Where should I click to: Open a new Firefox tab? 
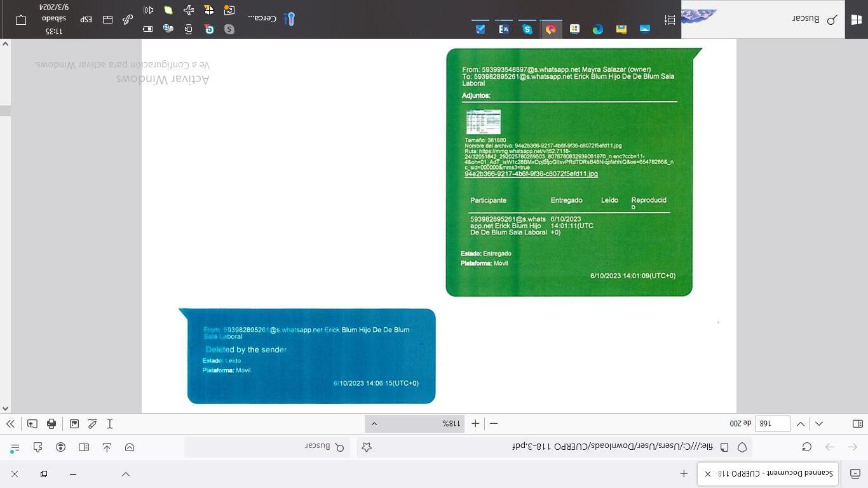tap(684, 474)
